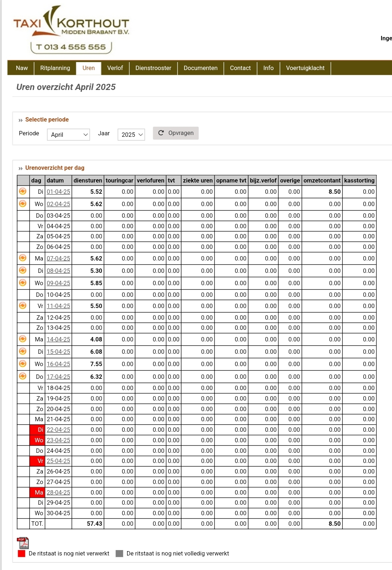Screen dimensions: 392x570
Task: Click the orange icon beside 16-04-25
Action: 23,364
